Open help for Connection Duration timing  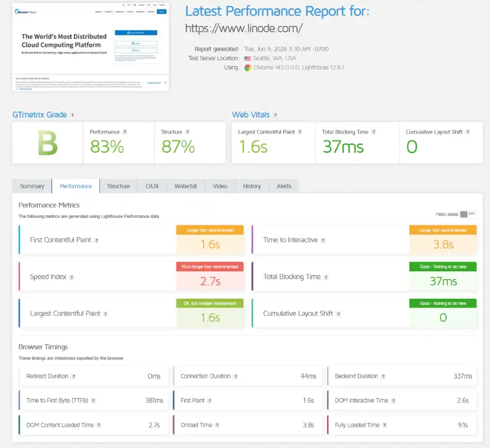pos(236,377)
